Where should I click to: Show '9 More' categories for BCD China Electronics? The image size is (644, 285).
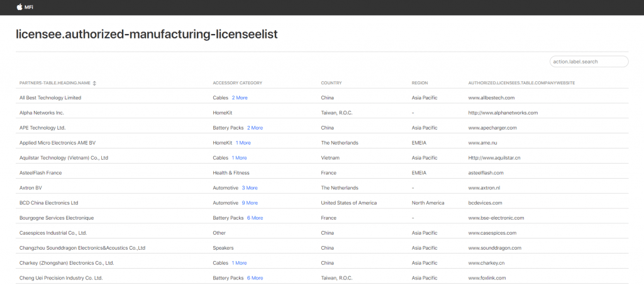point(250,203)
